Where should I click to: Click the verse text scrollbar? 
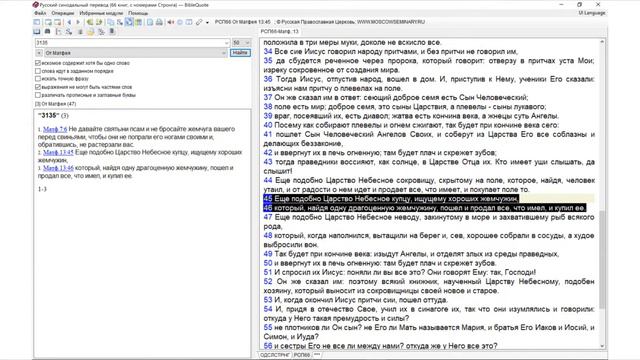coord(602,260)
